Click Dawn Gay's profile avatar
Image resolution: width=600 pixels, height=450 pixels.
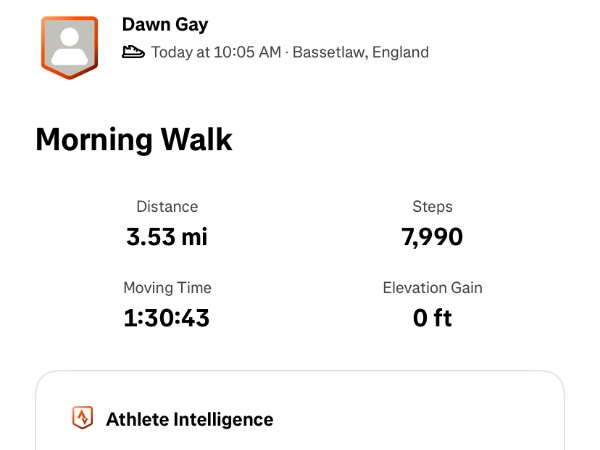click(69, 46)
